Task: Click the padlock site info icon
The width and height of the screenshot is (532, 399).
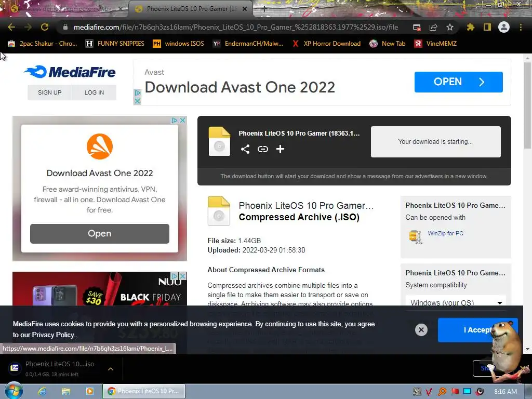Action: 65,27
